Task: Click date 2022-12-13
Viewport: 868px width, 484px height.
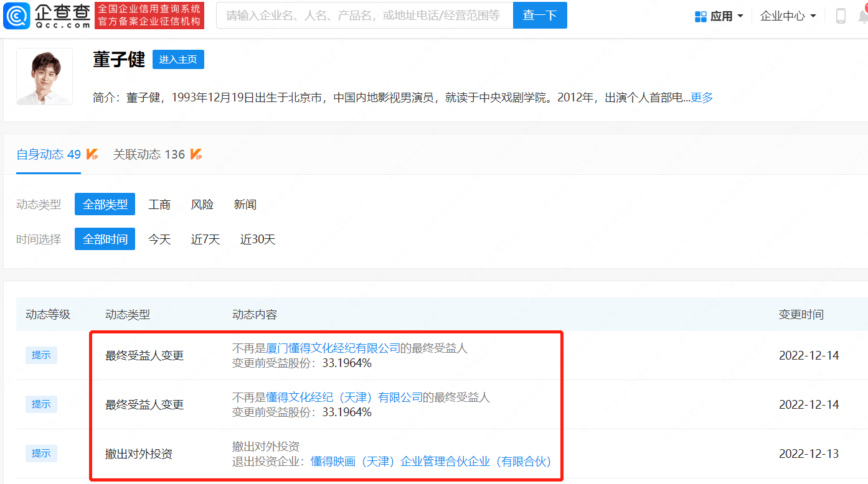Action: 809,454
